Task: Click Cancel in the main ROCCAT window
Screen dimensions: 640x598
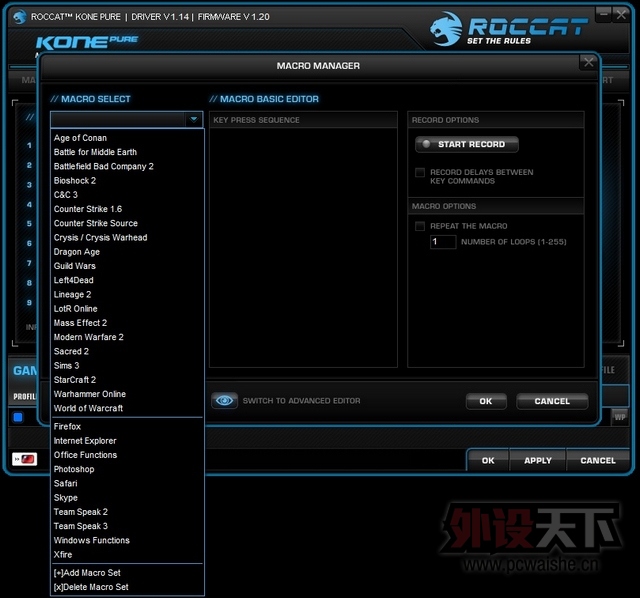Action: point(598,460)
